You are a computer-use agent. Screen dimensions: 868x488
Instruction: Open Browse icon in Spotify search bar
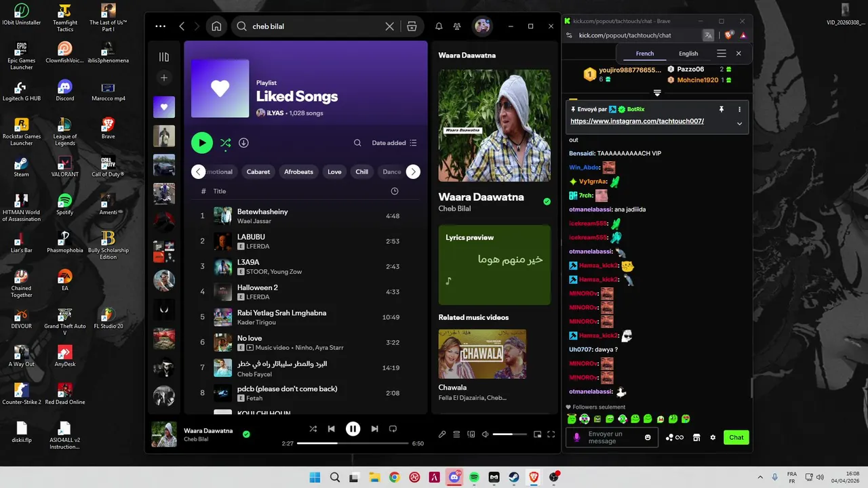click(412, 26)
